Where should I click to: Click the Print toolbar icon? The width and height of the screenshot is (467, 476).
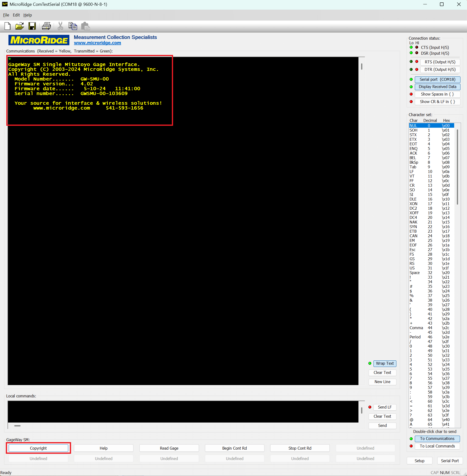[46, 26]
